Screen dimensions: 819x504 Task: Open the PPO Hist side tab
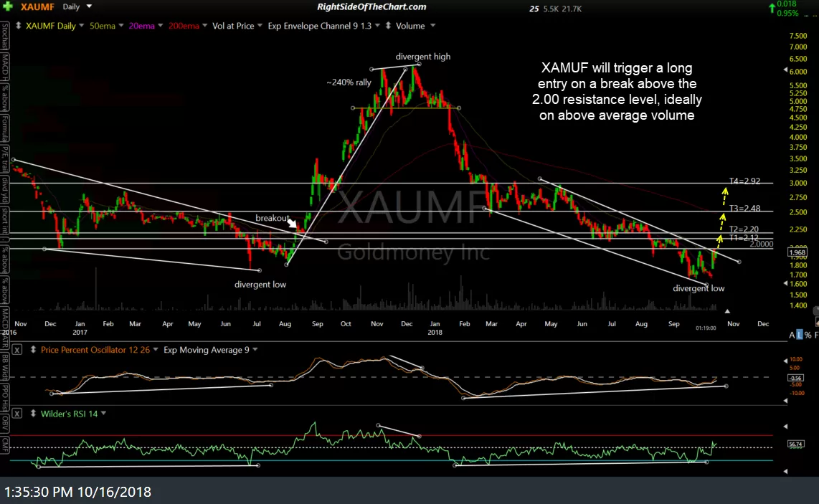point(5,397)
